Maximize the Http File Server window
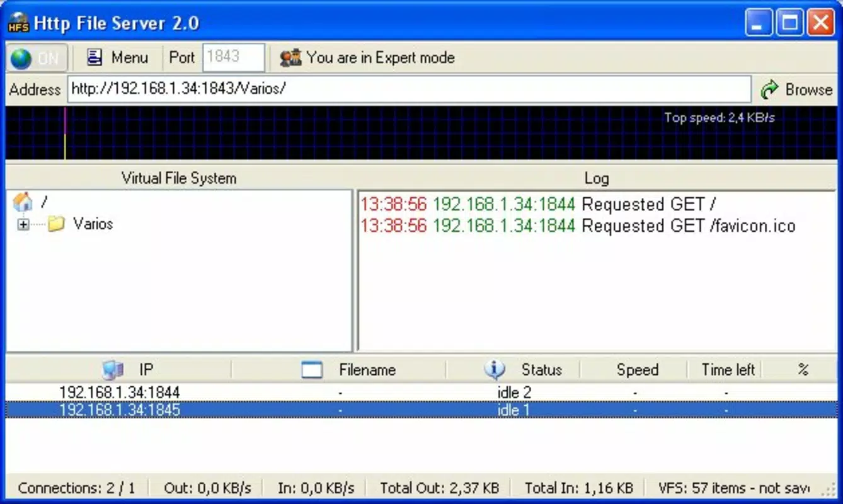This screenshot has height=504, width=843. pos(790,23)
